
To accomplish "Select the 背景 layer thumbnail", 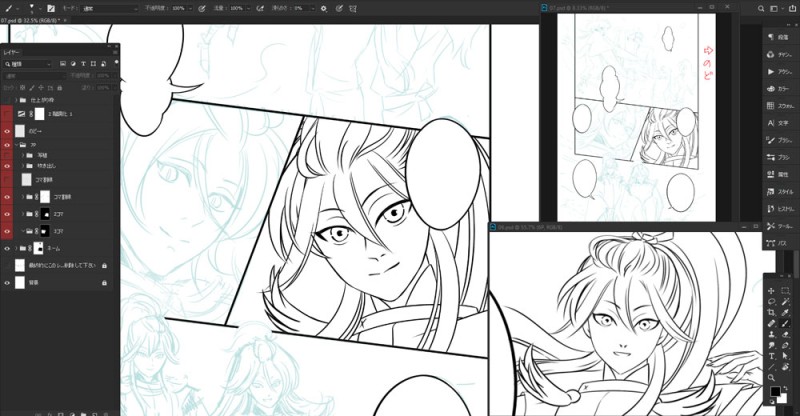I will (20, 282).
